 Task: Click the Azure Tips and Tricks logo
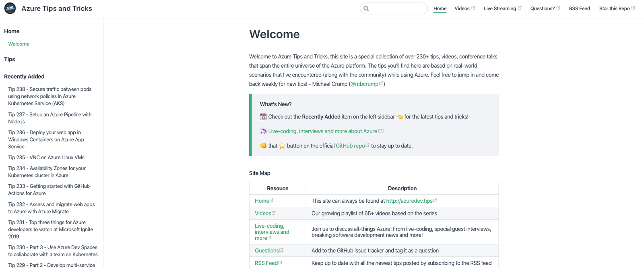tap(10, 8)
